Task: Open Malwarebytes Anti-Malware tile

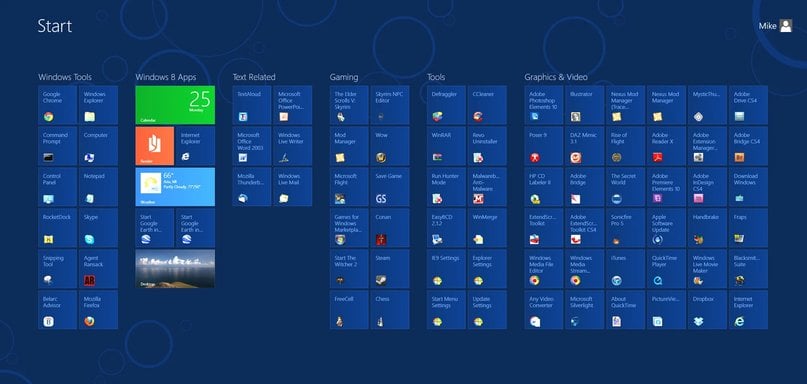Action: pyautogui.click(x=487, y=187)
